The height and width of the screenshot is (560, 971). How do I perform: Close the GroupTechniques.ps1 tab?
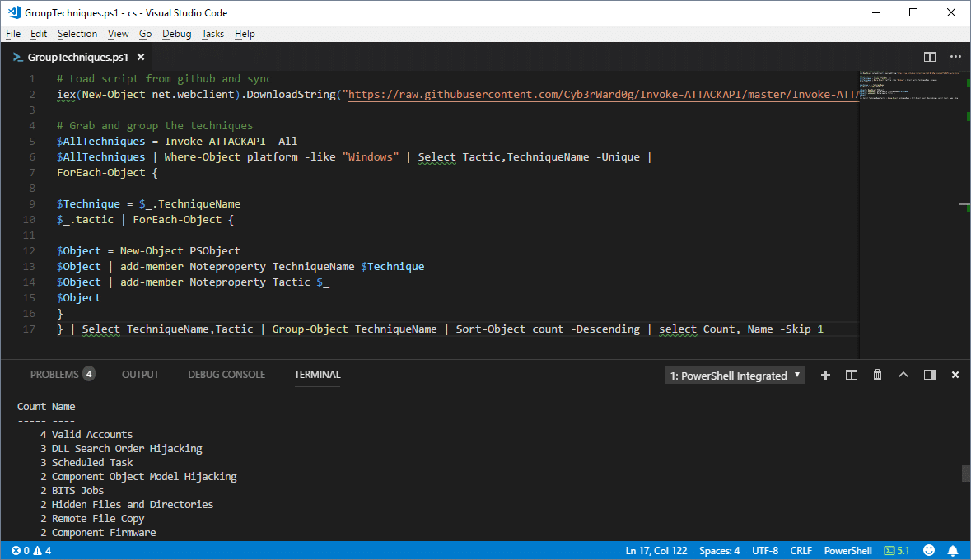[141, 57]
